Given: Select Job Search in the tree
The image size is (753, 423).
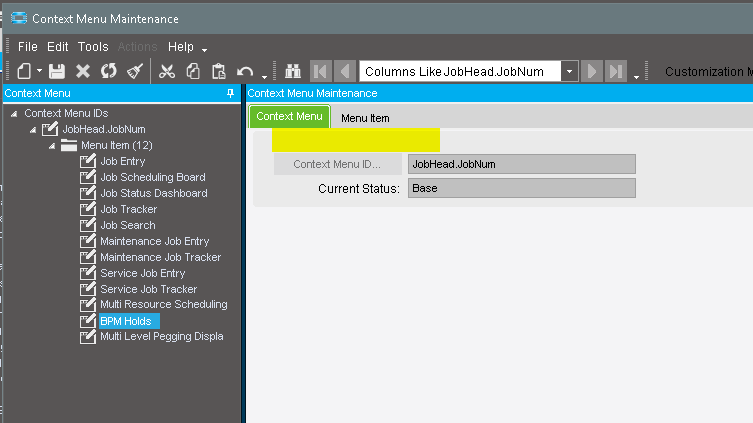Looking at the screenshot, I should 128,225.
